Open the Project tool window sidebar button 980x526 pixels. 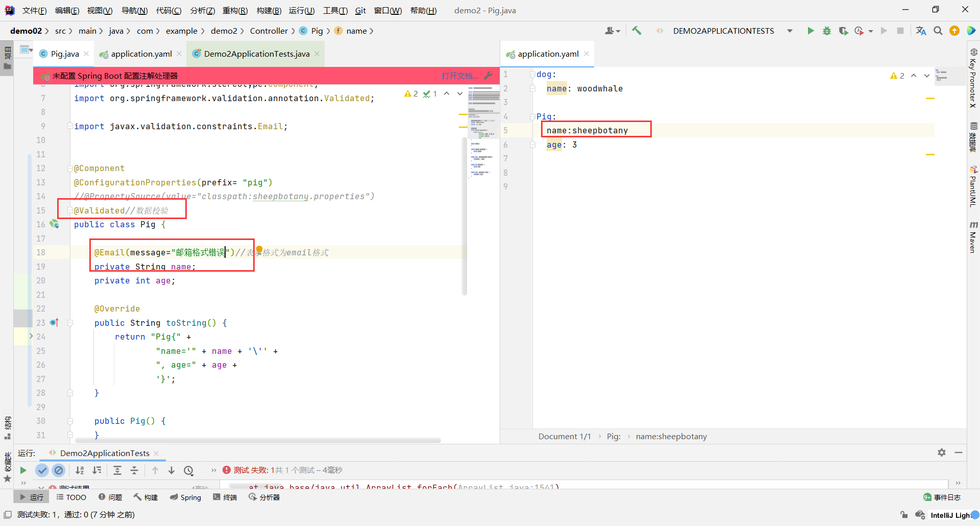pos(7,58)
